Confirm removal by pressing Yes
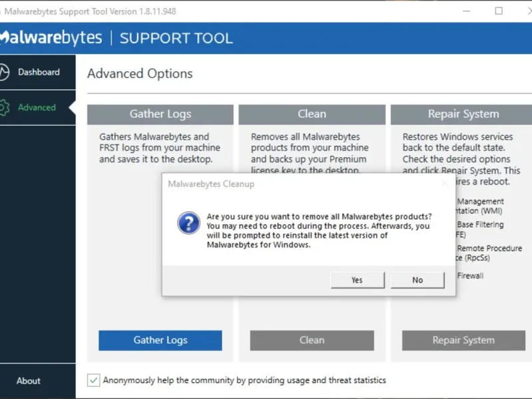The width and height of the screenshot is (532, 399). tap(357, 280)
